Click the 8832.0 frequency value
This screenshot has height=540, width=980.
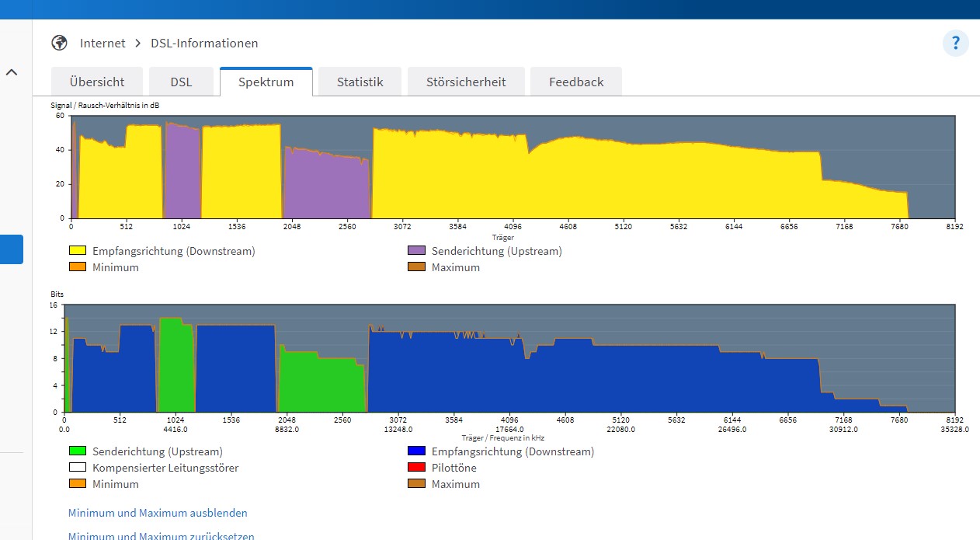click(x=287, y=429)
